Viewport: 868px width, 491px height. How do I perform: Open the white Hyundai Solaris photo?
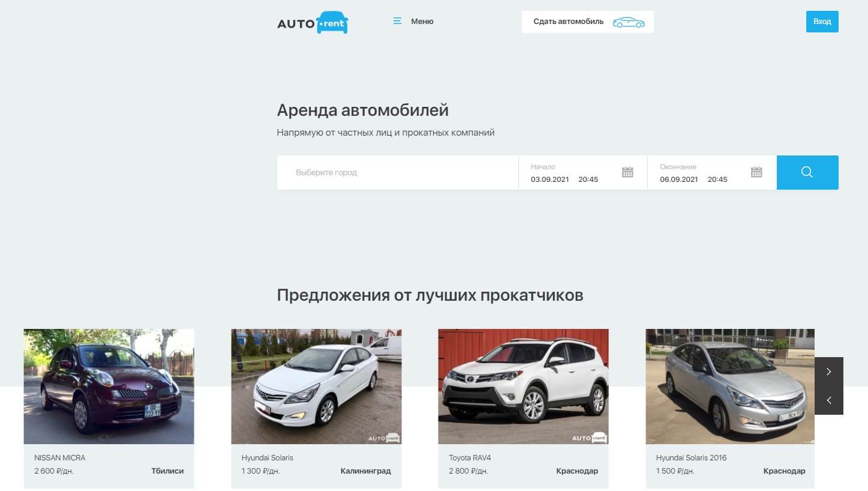pyautogui.click(x=316, y=386)
